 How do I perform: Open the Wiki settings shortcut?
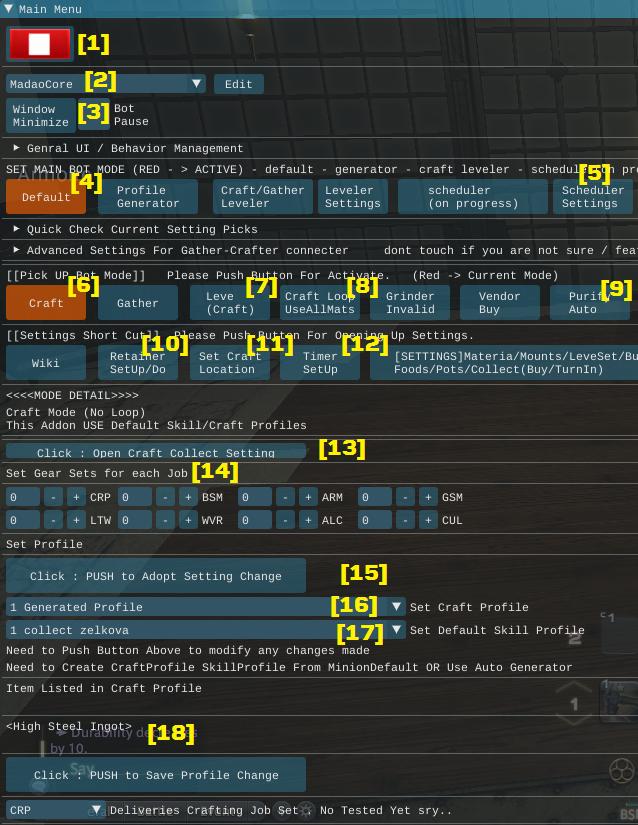click(x=46, y=363)
